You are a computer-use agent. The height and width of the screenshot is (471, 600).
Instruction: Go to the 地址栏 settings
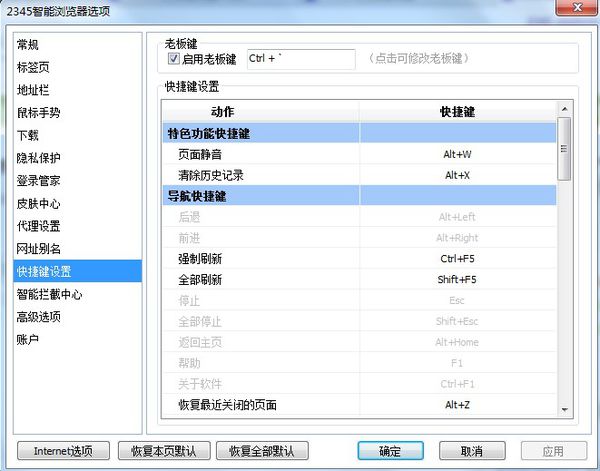(77, 90)
